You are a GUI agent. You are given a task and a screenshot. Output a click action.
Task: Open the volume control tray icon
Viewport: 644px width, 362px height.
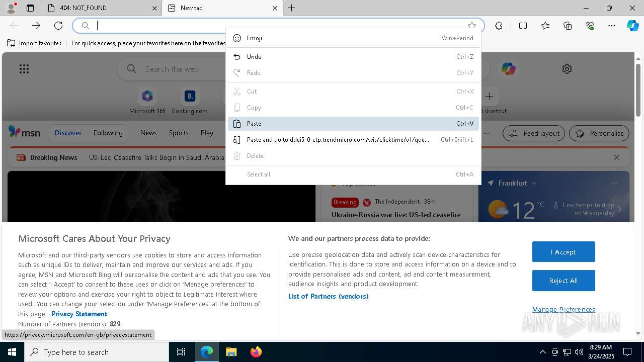[x=579, y=352]
